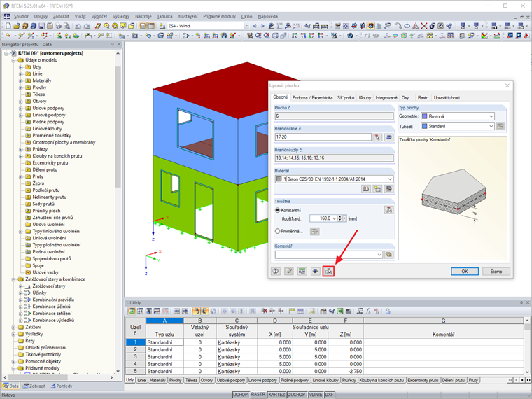Click the Print icon in the toolbar

click(58, 26)
